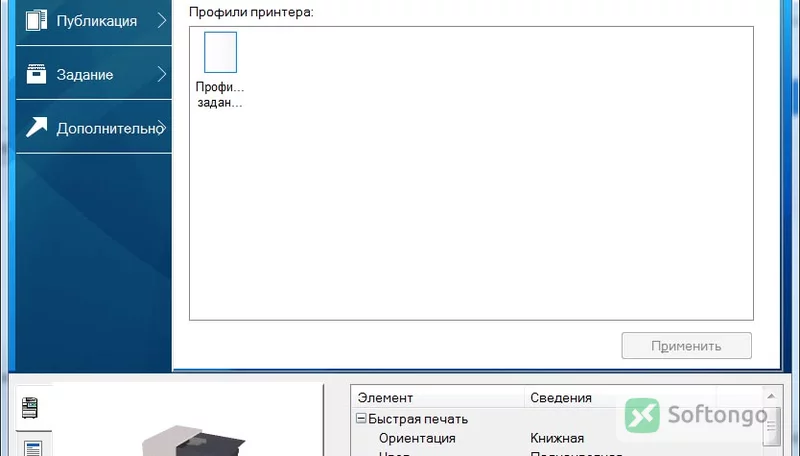Click the Применить button
Viewport: 800px width, 456px height.
(686, 346)
